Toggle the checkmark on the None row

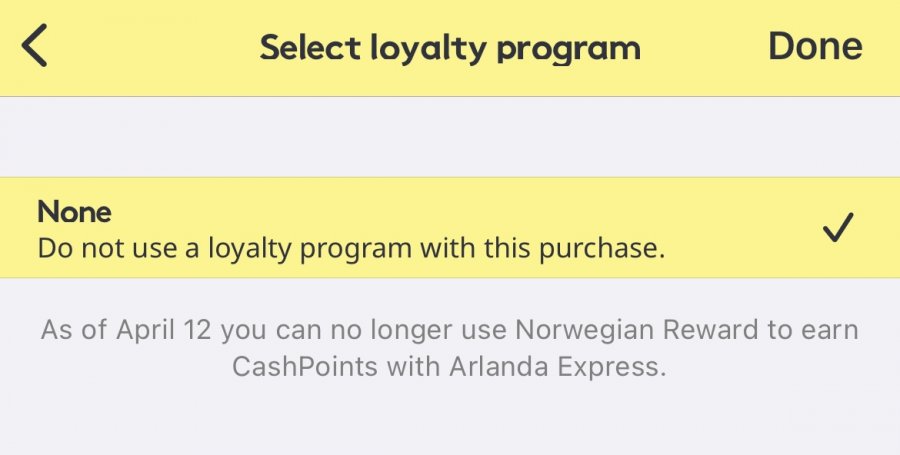coord(837,230)
